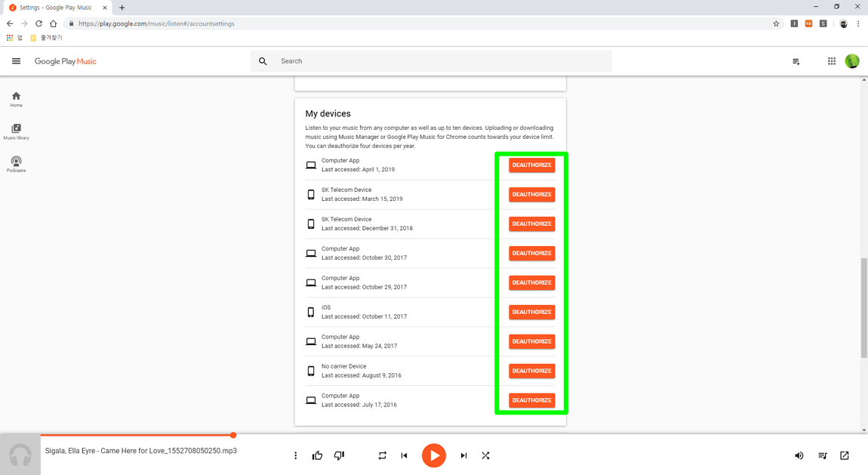The width and height of the screenshot is (868, 475).
Task: Deauthorize Computer App accessed July 17, 2016
Action: click(x=531, y=399)
